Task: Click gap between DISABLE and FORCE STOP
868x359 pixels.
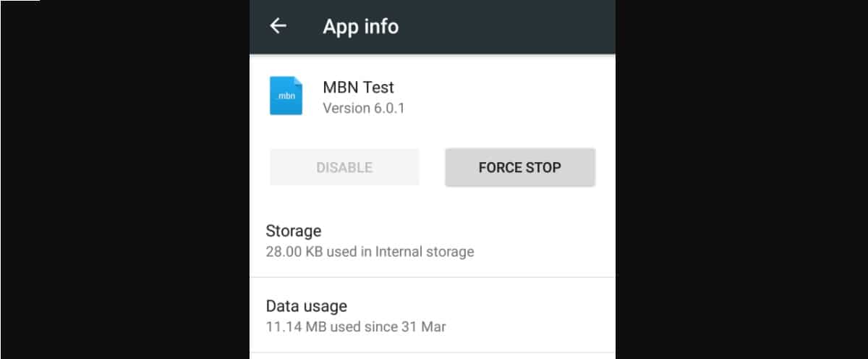Action: tap(432, 167)
